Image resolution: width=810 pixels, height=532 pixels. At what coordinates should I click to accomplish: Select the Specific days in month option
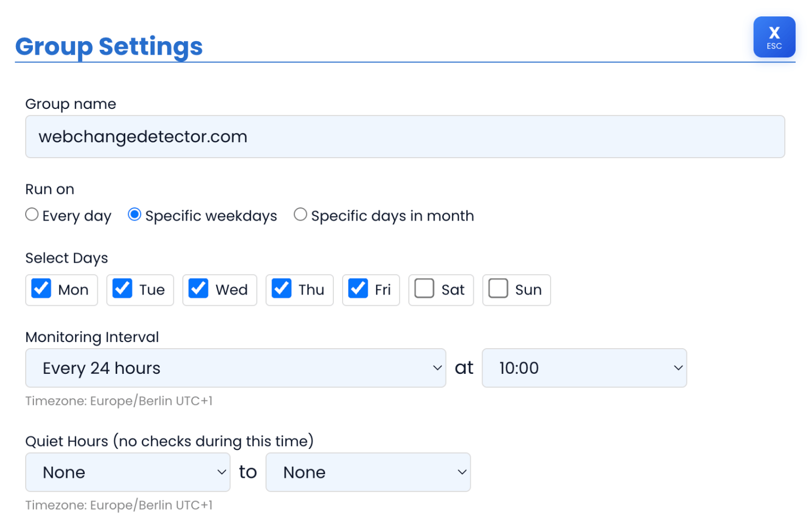pos(300,215)
